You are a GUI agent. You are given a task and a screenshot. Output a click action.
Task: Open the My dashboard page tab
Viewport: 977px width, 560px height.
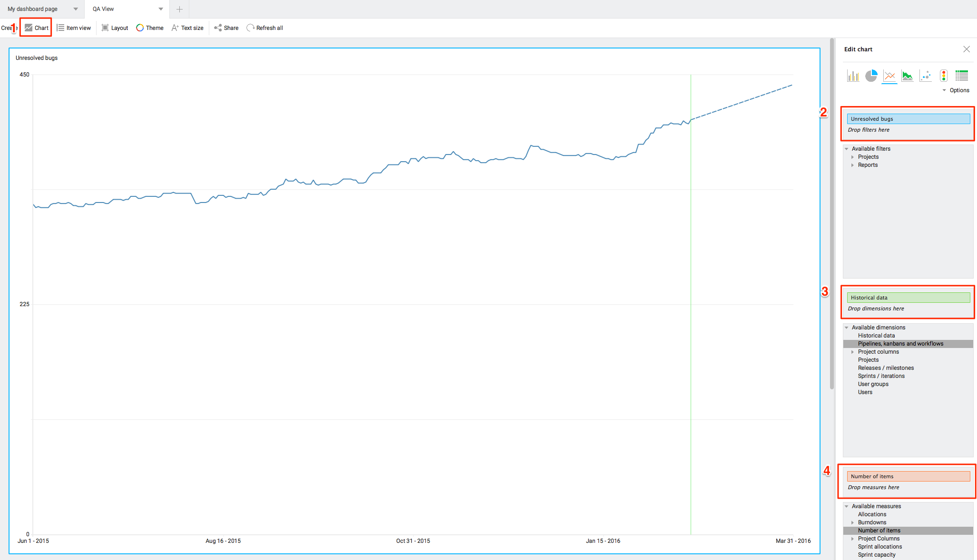click(33, 9)
